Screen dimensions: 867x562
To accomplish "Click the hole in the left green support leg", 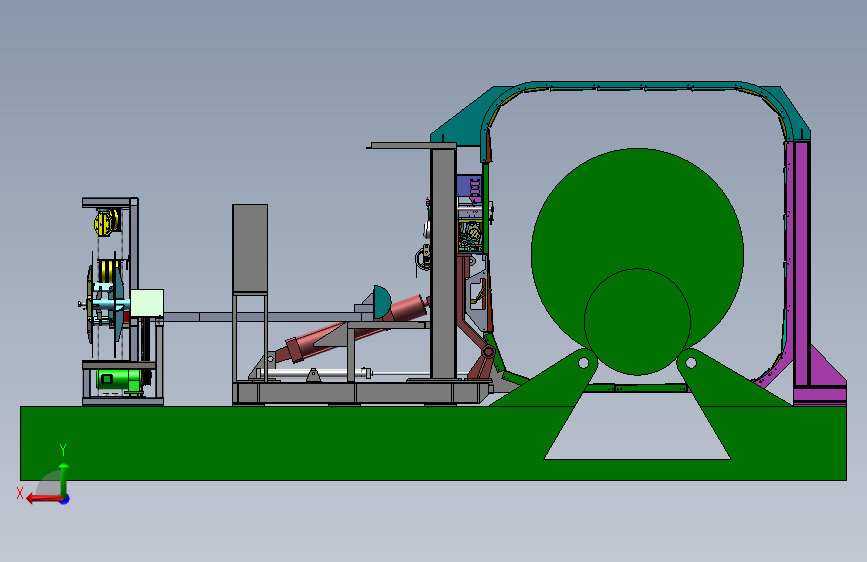I will point(584,363).
